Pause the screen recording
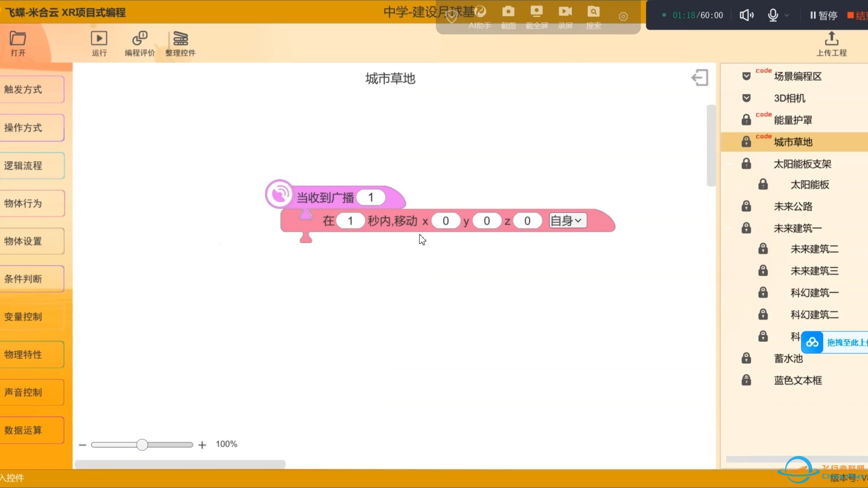This screenshot has height=488, width=868. 823,15
